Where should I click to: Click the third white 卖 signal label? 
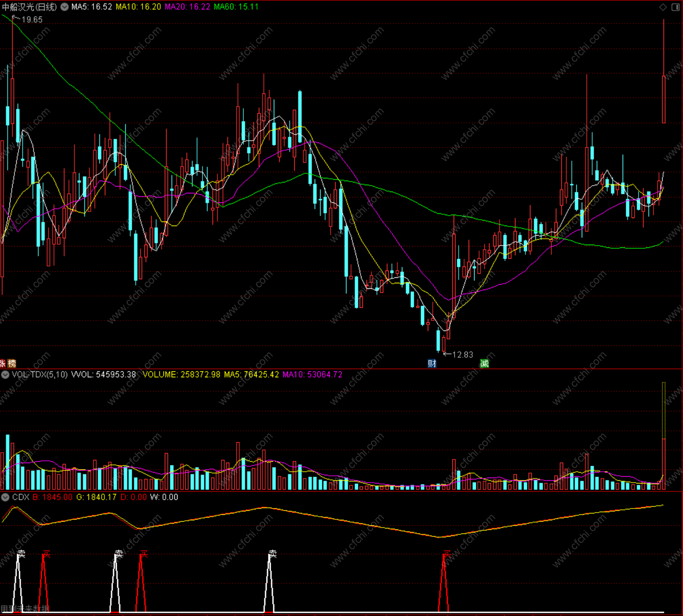272,554
